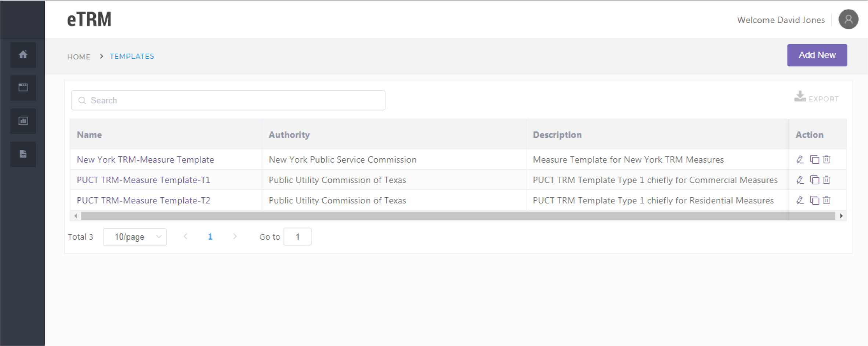Go to HOME breadcrumb

(x=79, y=57)
